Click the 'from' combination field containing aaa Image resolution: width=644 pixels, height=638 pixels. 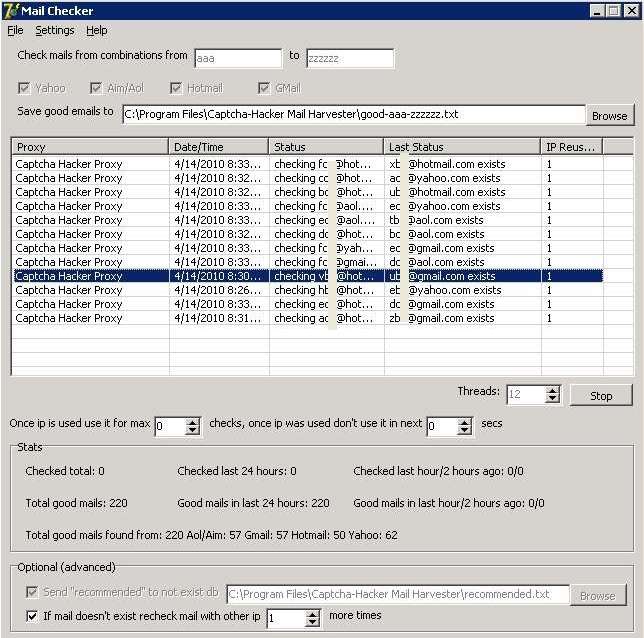[238, 58]
